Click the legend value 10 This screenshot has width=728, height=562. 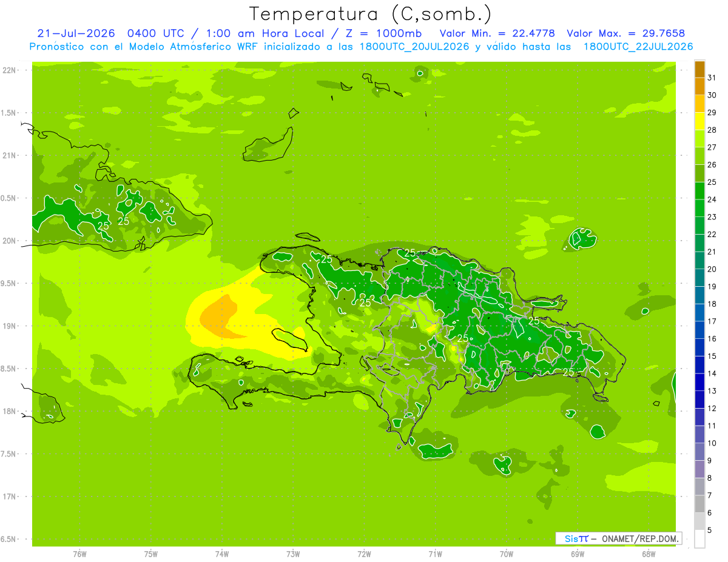pyautogui.click(x=712, y=443)
